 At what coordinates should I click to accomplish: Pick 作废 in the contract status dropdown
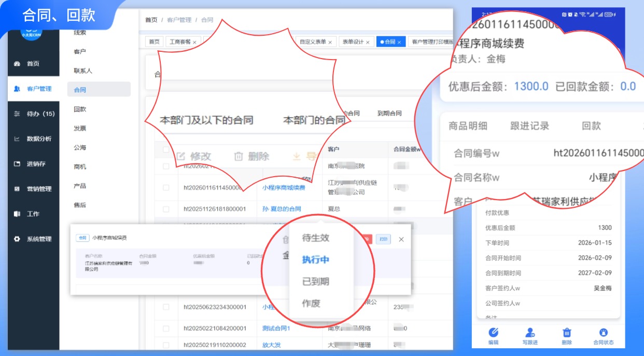pyautogui.click(x=311, y=304)
